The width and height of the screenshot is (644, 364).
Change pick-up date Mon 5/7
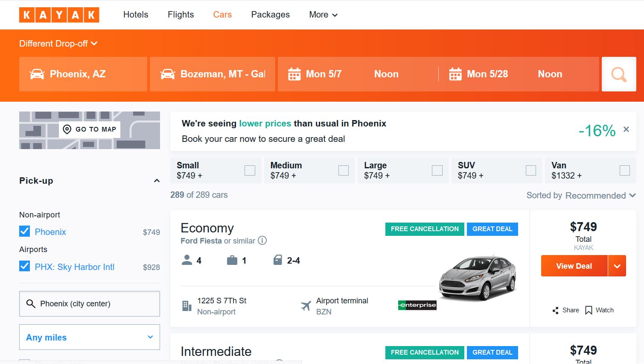[323, 74]
